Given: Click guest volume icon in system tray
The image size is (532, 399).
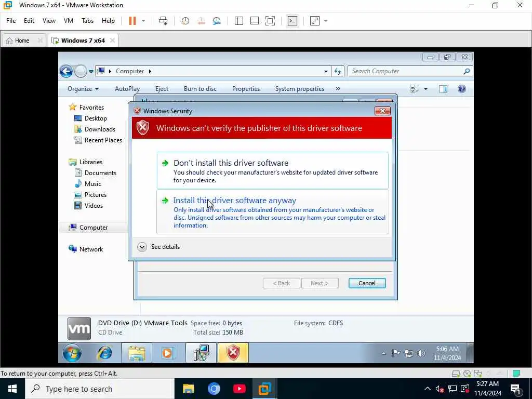Looking at the screenshot, I should point(421,353).
